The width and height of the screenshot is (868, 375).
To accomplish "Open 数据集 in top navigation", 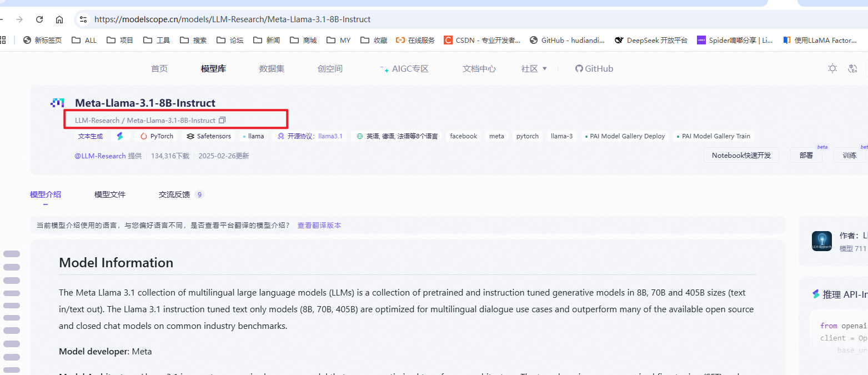I will (272, 69).
